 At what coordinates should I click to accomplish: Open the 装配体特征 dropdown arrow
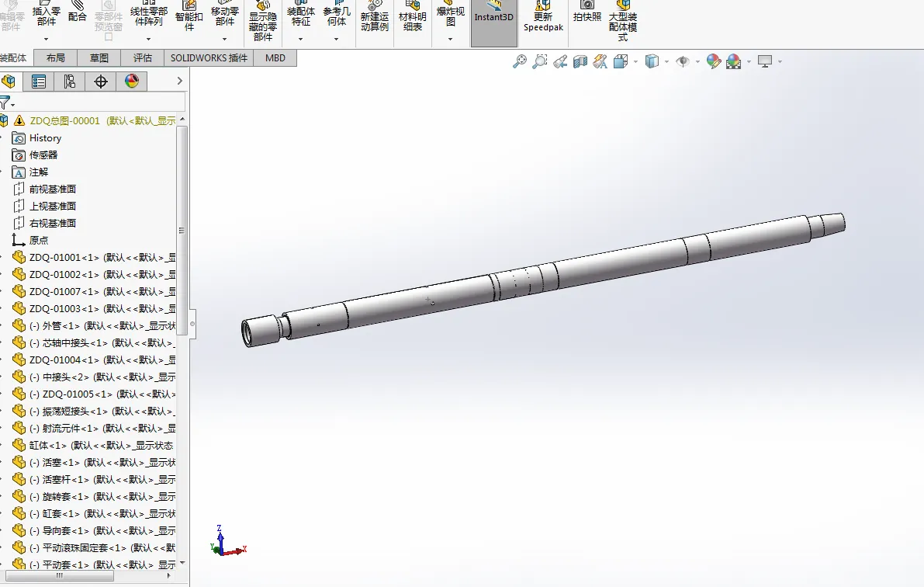tap(300, 40)
